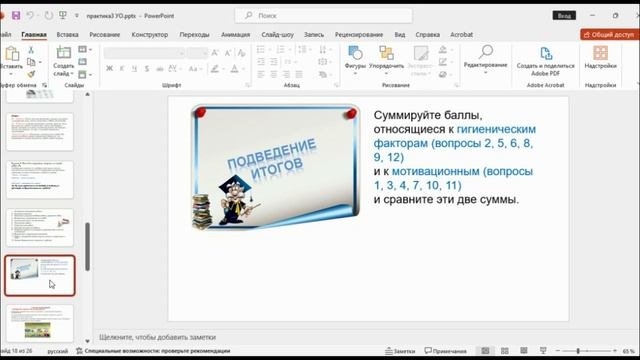Open the Главная ribbon tab
This screenshot has width=640, height=360.
[34, 35]
